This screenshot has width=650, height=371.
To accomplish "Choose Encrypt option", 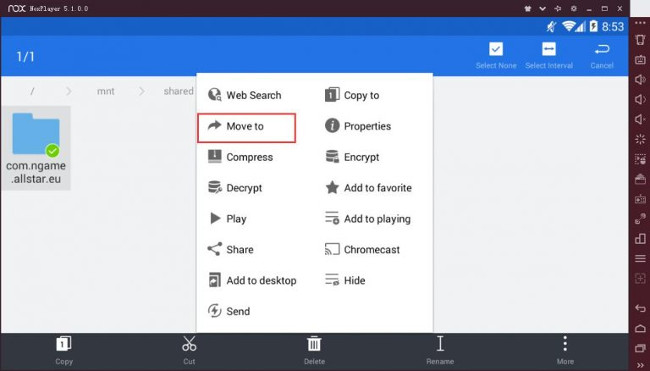I will point(352,157).
